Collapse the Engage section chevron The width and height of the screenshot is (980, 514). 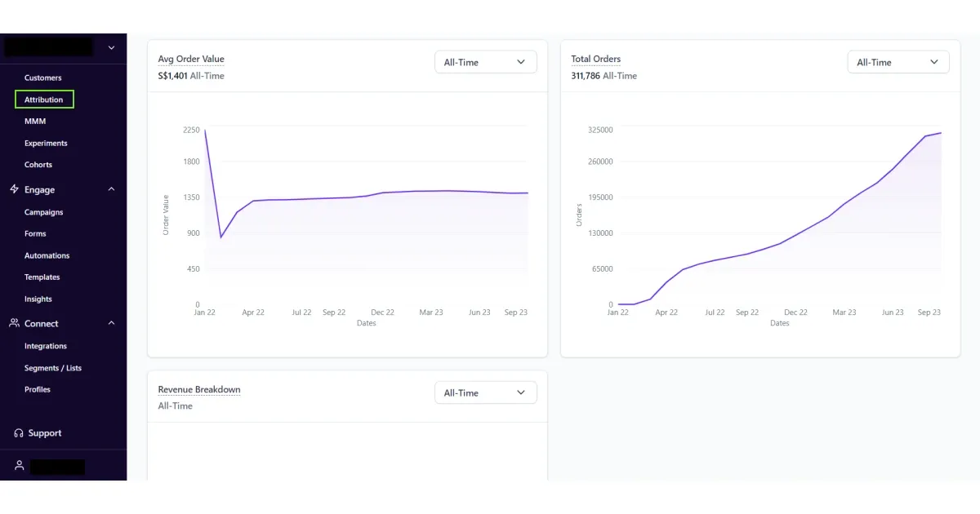[112, 189]
